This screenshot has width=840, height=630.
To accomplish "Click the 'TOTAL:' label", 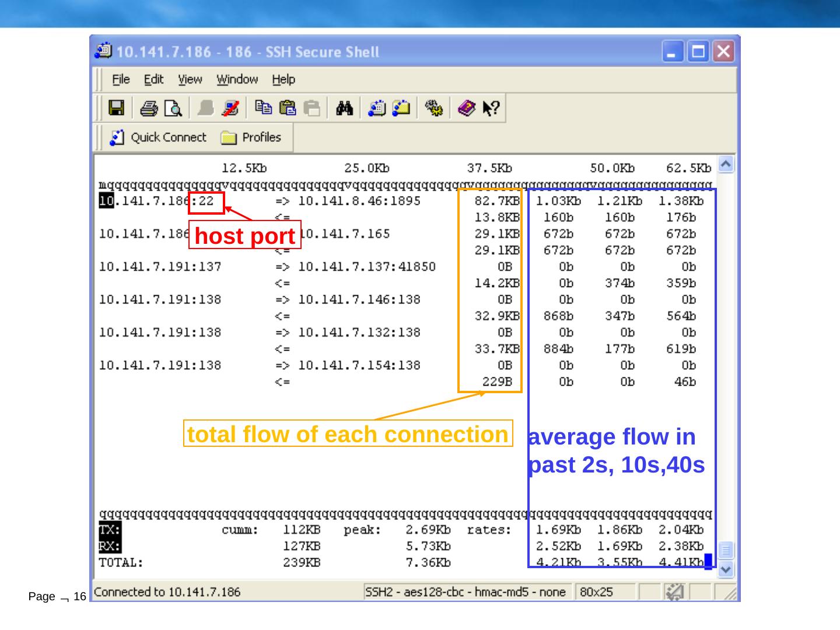I will pos(121,563).
